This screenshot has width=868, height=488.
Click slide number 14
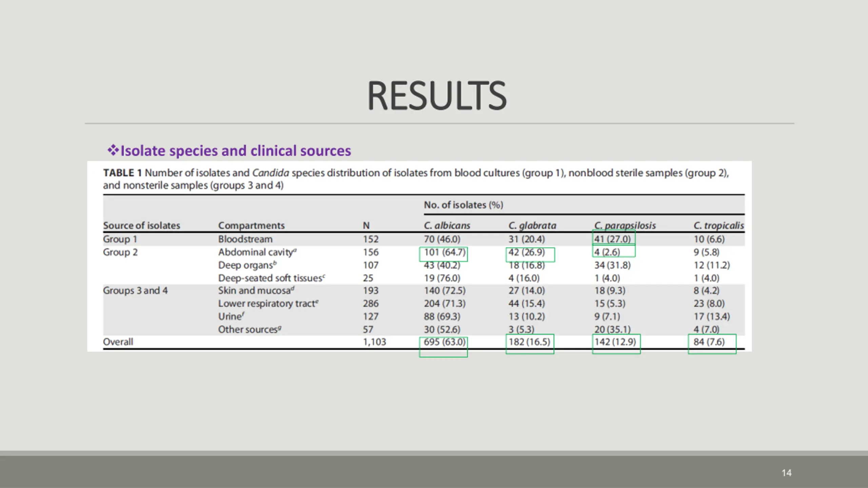pyautogui.click(x=787, y=473)
